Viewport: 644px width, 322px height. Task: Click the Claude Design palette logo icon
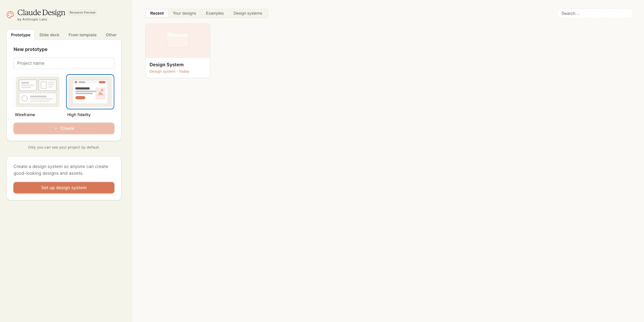click(x=10, y=15)
